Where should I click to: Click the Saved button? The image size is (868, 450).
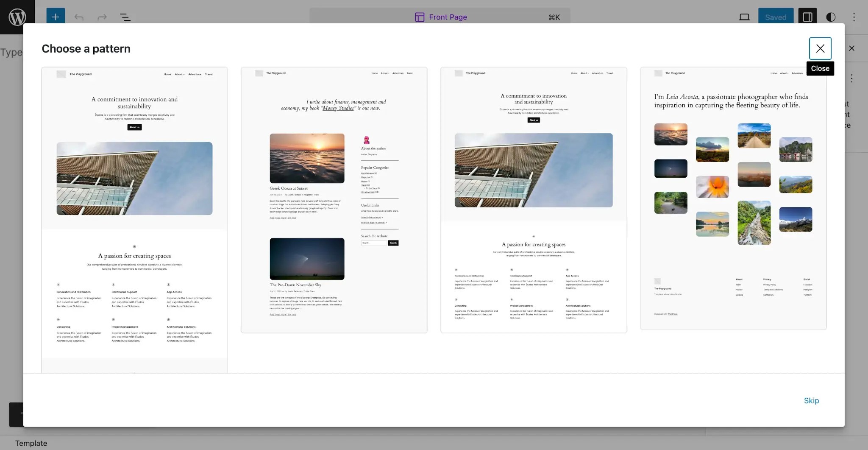(x=776, y=17)
